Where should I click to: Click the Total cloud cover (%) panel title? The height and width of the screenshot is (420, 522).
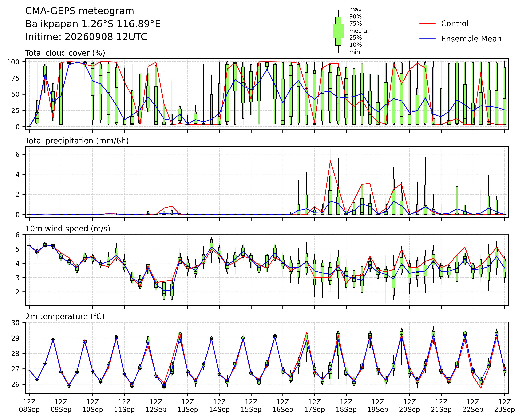point(65,53)
